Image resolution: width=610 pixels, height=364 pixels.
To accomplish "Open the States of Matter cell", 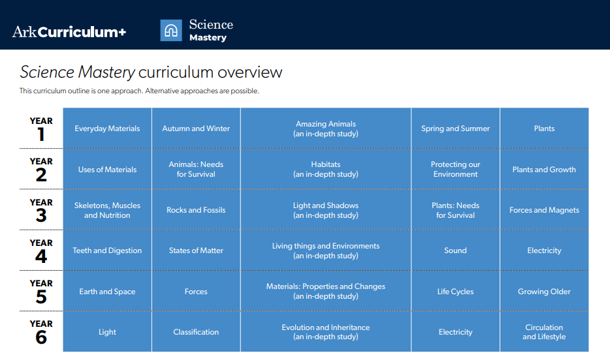I will tap(196, 250).
